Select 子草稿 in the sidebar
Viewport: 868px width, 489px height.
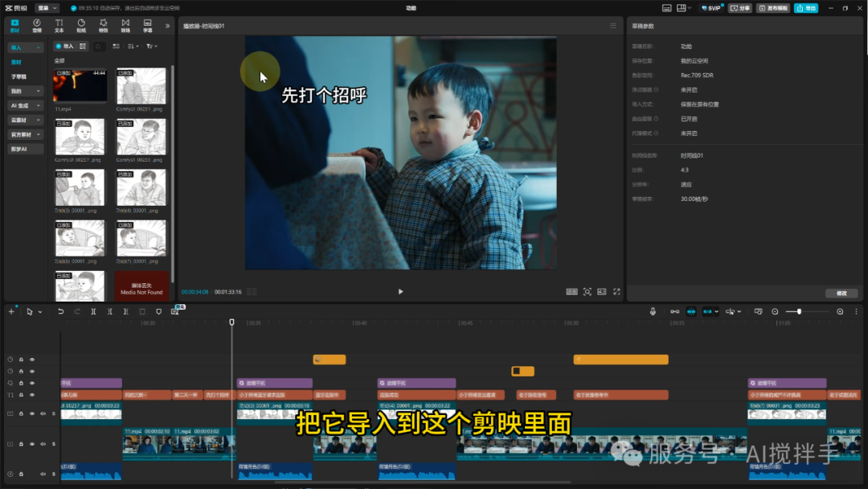[18, 76]
